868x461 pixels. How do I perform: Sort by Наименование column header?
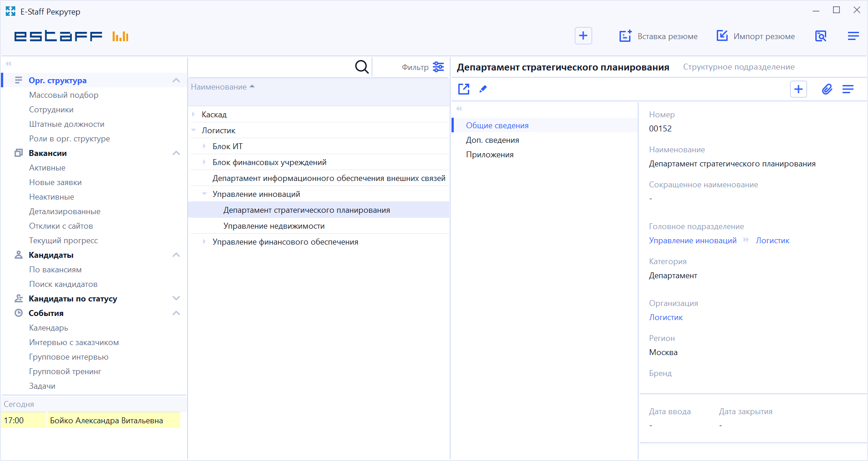219,87
